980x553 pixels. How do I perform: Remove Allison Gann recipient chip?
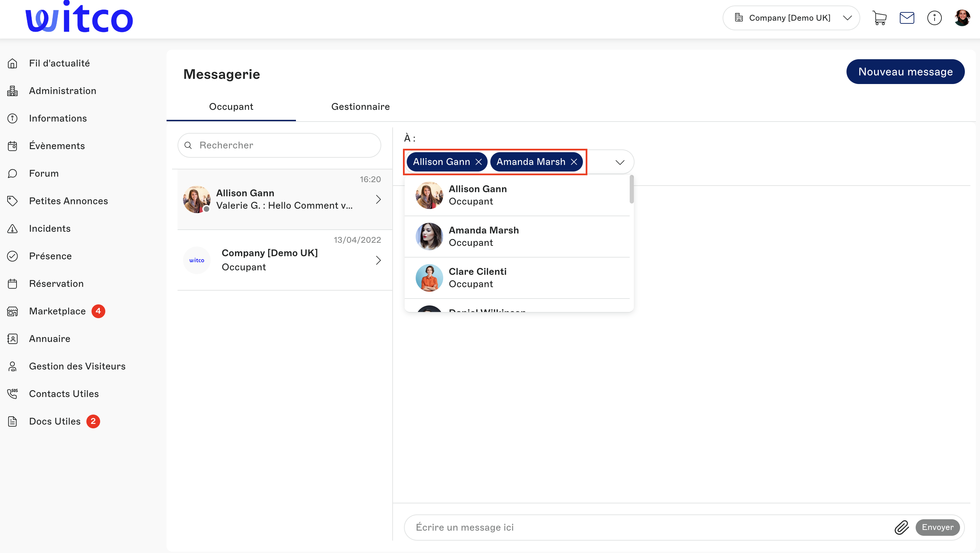[479, 162]
